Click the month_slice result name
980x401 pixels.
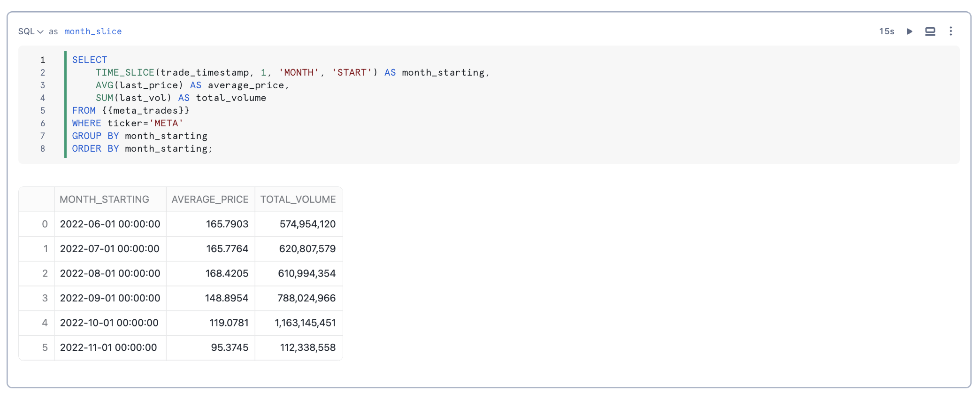[93, 31]
